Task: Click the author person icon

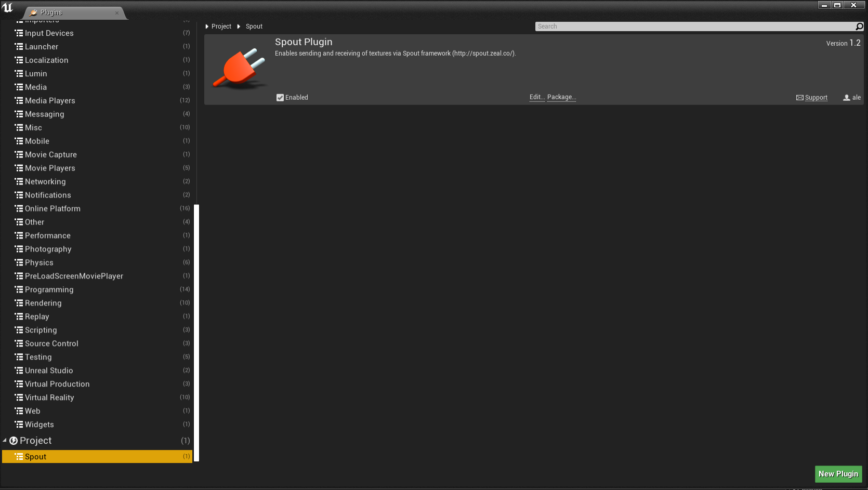Action: click(846, 98)
